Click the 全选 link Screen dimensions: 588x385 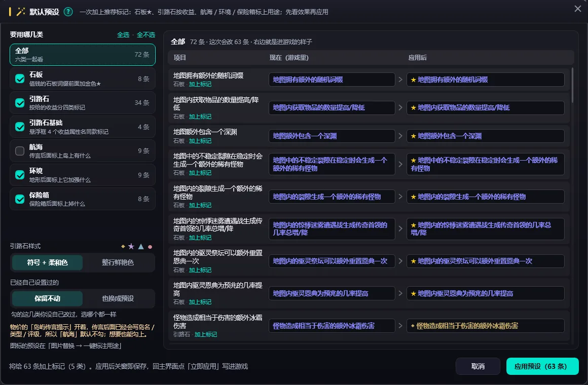pyautogui.click(x=123, y=34)
